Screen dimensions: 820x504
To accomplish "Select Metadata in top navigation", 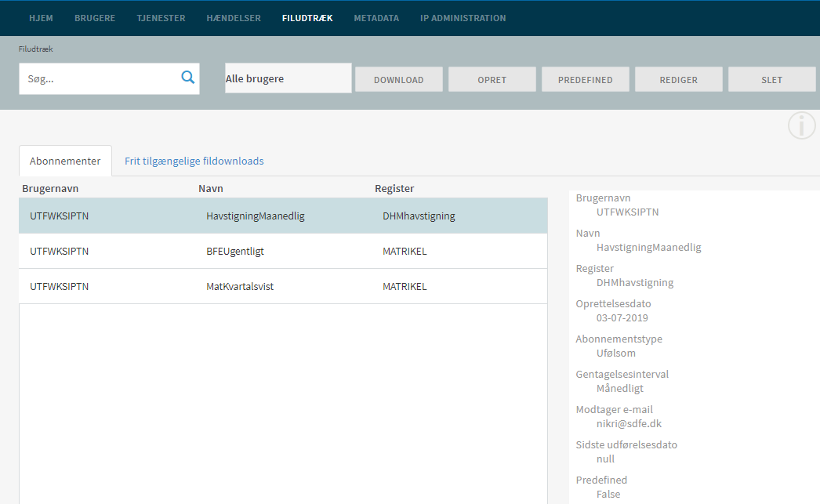I will coord(376,18).
